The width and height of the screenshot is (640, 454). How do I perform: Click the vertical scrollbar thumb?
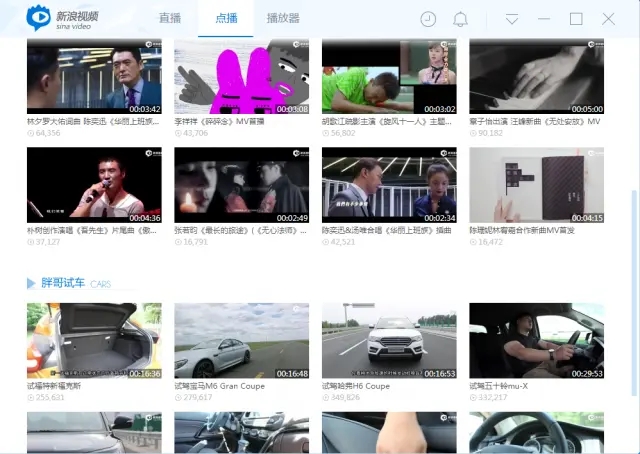(634, 293)
